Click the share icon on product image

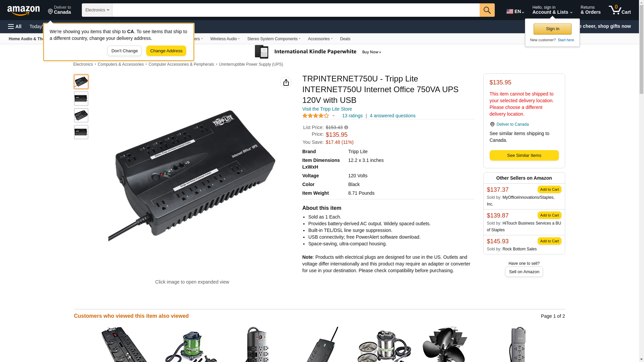(x=286, y=82)
